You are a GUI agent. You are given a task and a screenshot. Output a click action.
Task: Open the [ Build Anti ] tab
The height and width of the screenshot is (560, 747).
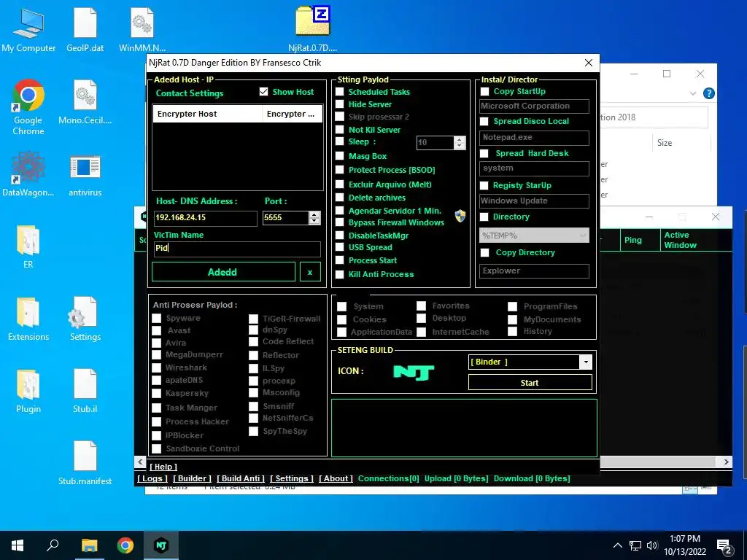click(241, 478)
